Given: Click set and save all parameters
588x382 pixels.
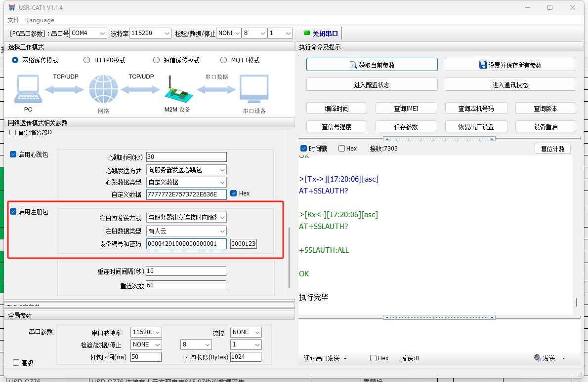Looking at the screenshot, I should (510, 65).
